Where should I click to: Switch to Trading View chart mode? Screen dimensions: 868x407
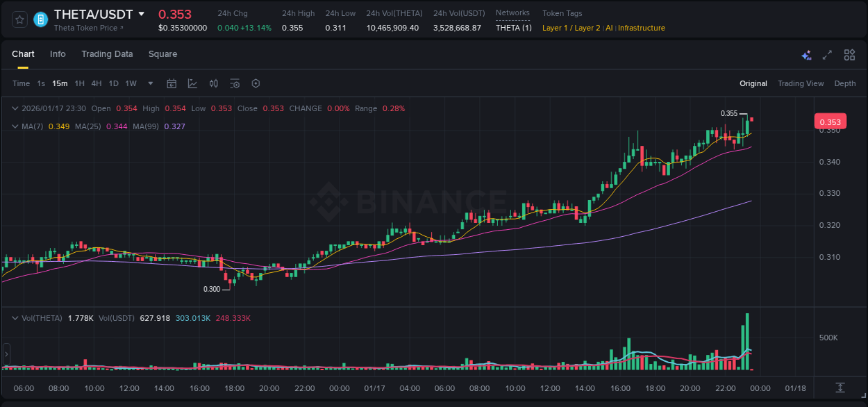801,83
